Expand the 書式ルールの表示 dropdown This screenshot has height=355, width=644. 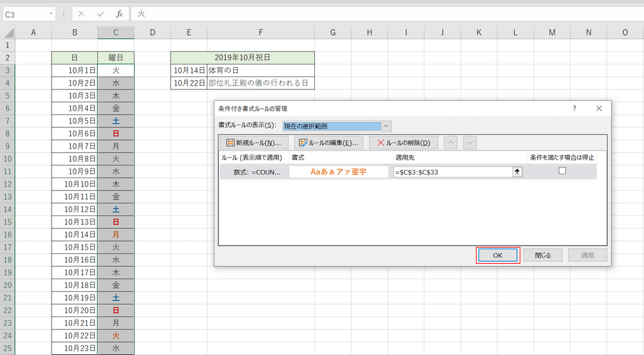(386, 126)
